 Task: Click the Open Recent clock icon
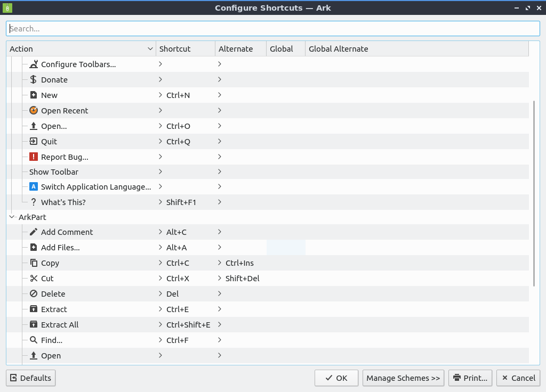34,111
